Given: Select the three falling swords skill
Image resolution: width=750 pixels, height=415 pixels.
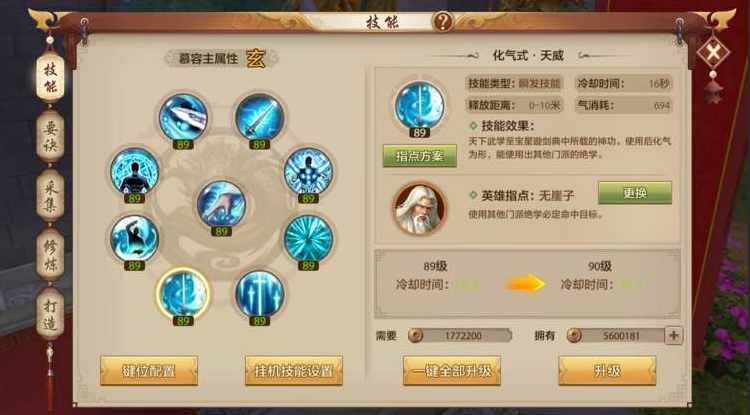Looking at the screenshot, I should pyautogui.click(x=260, y=294).
